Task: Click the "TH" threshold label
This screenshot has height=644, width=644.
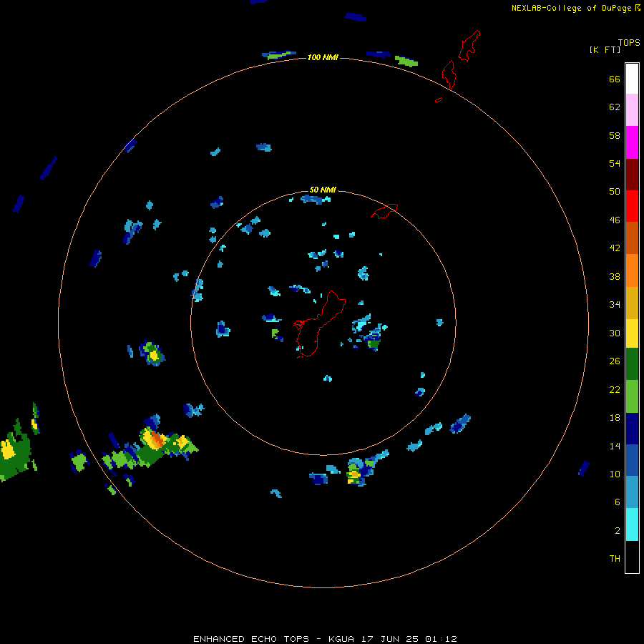Action: 615,559
